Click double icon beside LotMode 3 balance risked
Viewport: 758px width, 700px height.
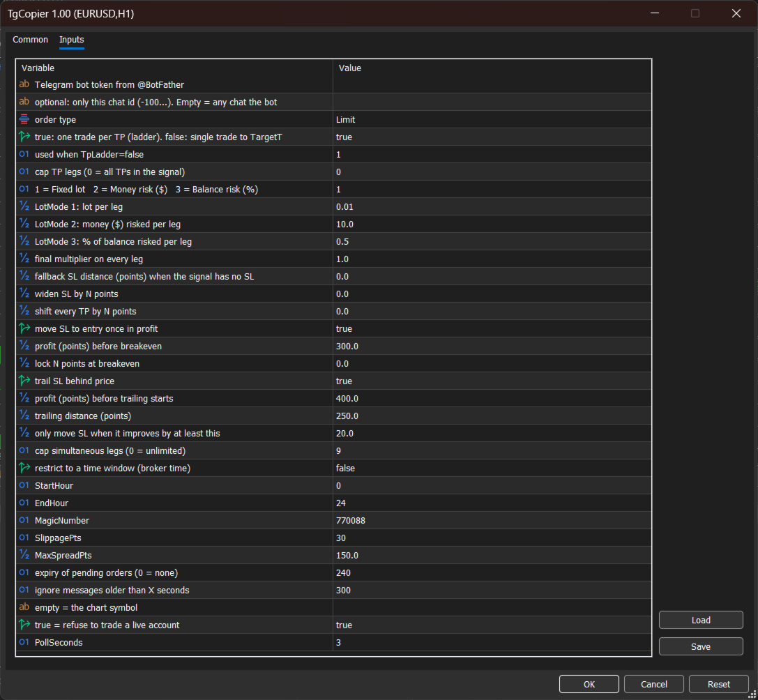click(x=24, y=241)
